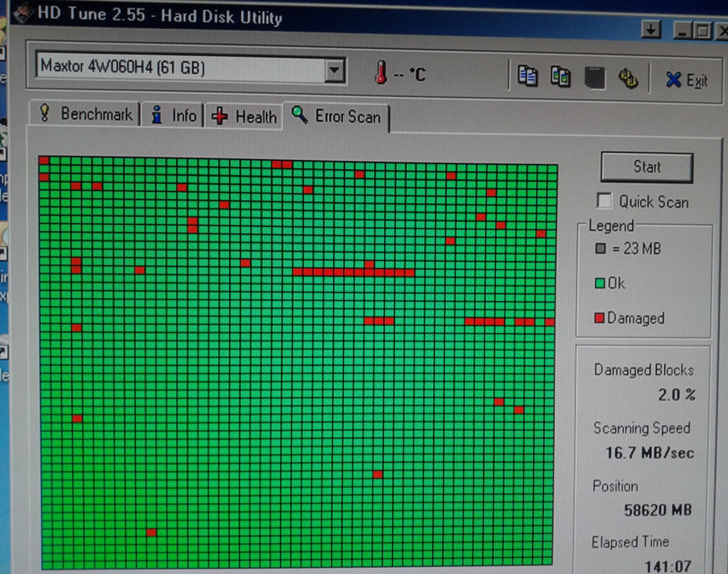Click the '16.7 MB/sec' scanning speed value
The image size is (728, 574).
click(650, 452)
